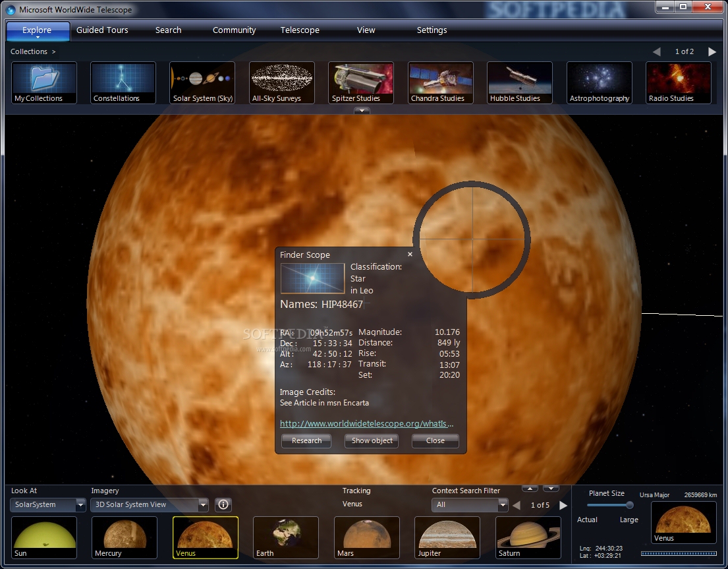728x569 pixels.
Task: Click the '1 of 2' page indicator
Action: click(685, 51)
